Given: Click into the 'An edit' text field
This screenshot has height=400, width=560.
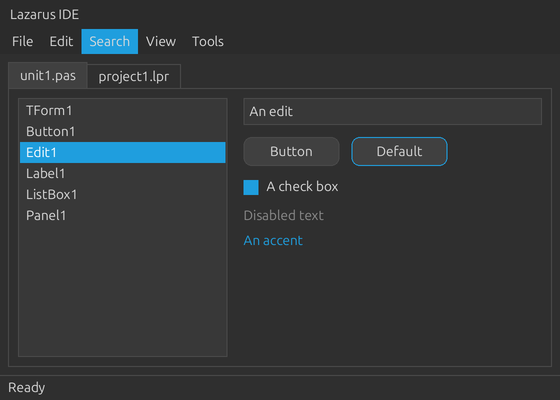Looking at the screenshot, I should pyautogui.click(x=392, y=111).
